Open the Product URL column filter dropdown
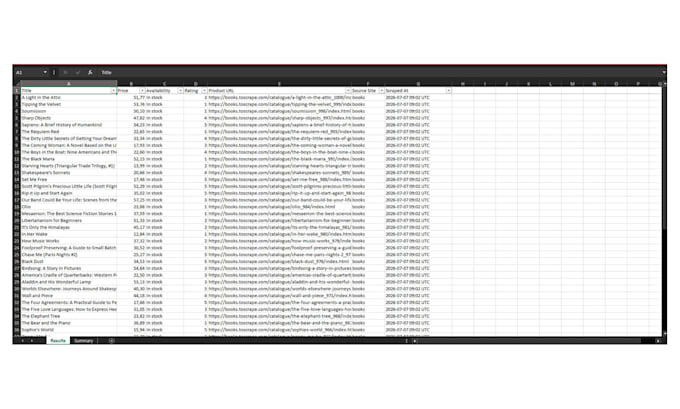This screenshot has width=680, height=409. click(348, 91)
